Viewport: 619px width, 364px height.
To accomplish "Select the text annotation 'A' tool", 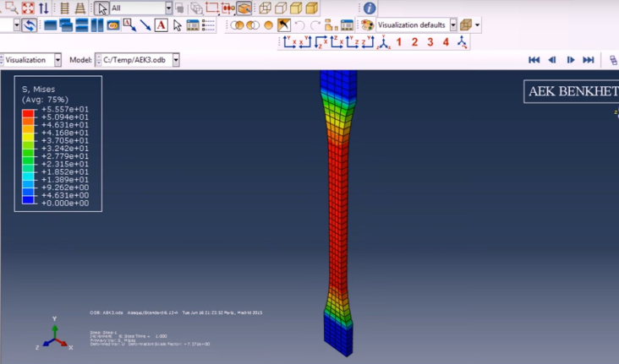I will (161, 25).
